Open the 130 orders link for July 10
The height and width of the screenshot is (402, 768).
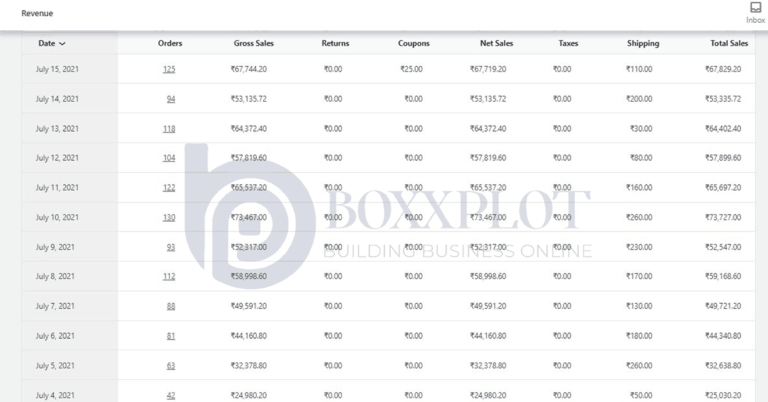(x=169, y=217)
